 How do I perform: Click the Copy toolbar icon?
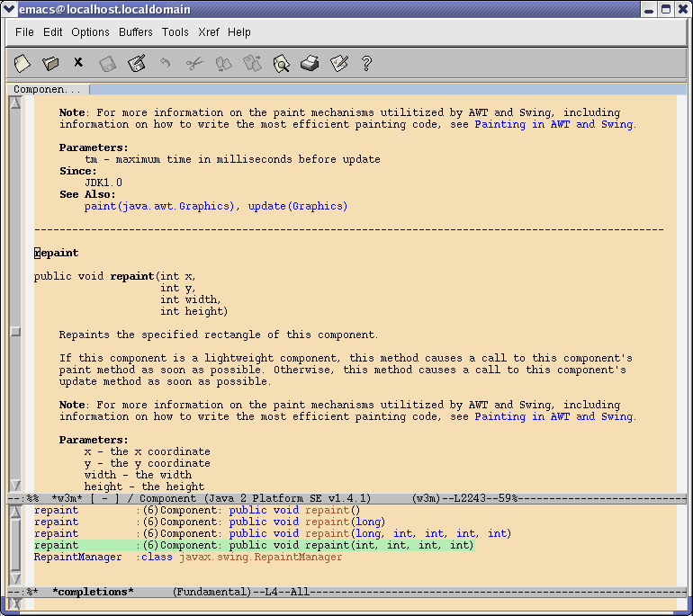tap(223, 64)
